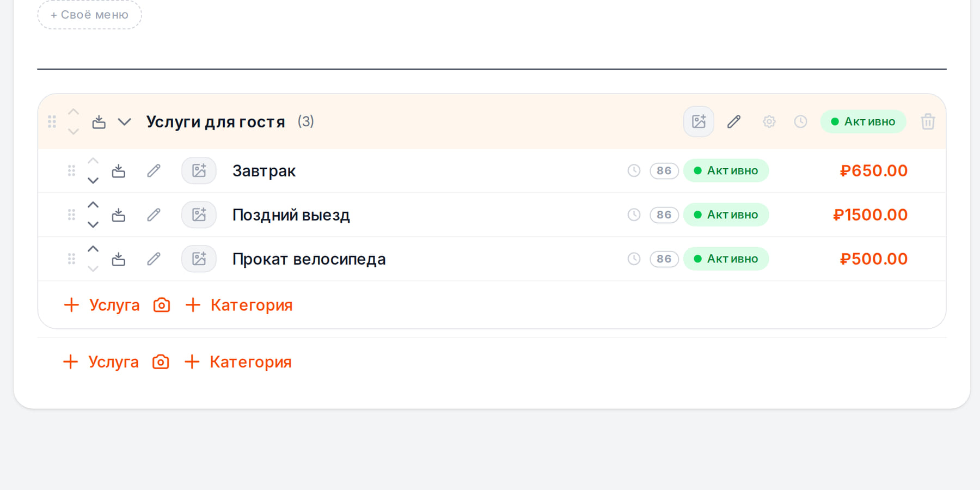The width and height of the screenshot is (980, 490).
Task: Edit the 'Прокат велосипеда' service
Action: tap(154, 259)
